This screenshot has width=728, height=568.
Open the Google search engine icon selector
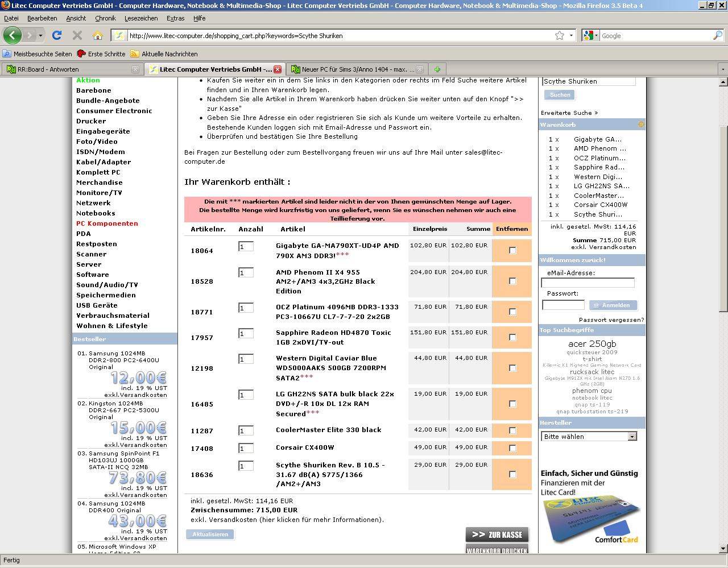(x=591, y=35)
